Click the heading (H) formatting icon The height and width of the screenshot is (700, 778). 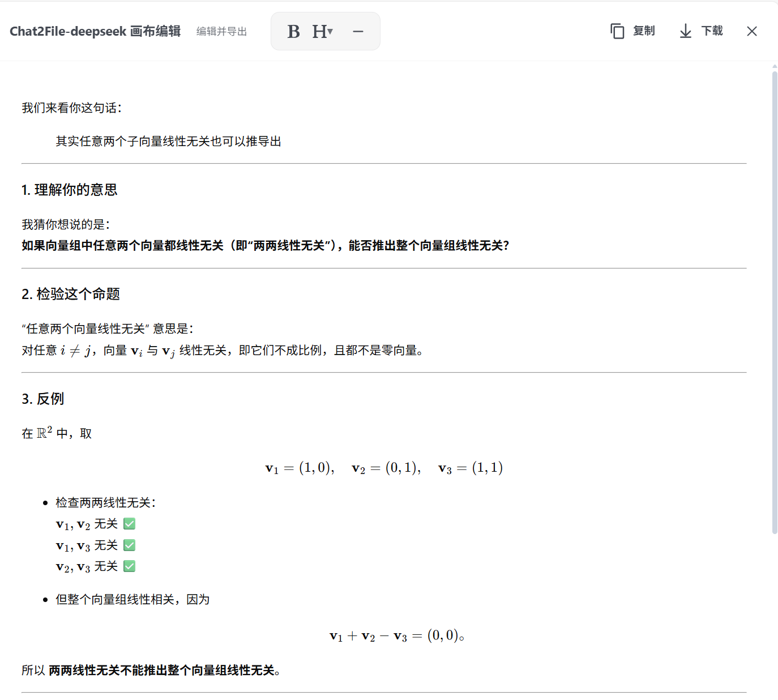[x=320, y=31]
